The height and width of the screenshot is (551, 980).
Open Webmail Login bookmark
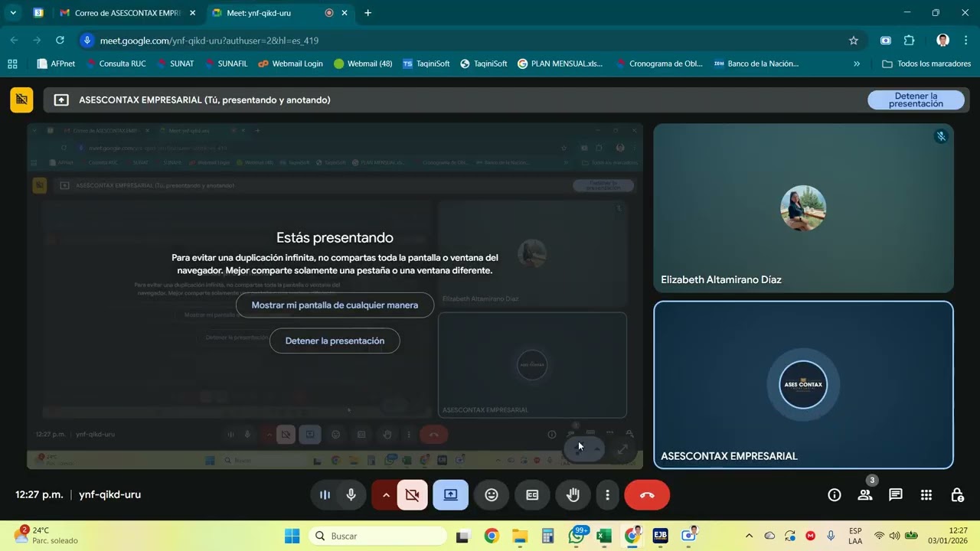point(290,64)
